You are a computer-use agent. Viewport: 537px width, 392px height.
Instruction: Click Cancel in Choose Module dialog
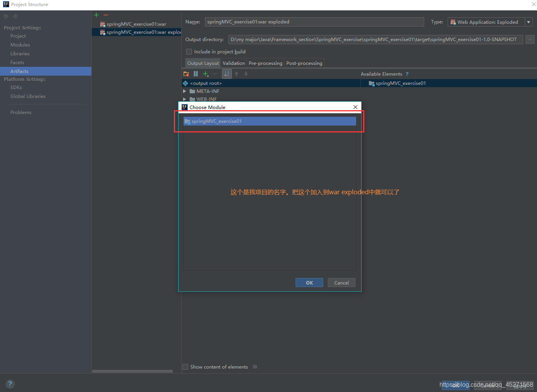342,283
